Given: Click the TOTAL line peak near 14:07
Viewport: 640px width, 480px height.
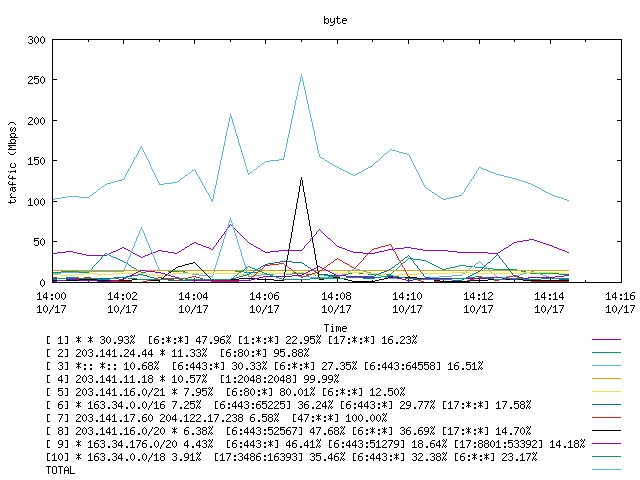Looking at the screenshot, I should click(x=301, y=75).
